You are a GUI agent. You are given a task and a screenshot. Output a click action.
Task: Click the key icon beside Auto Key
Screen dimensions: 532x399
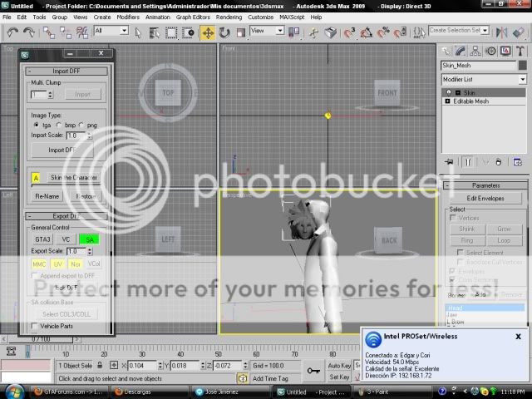(x=313, y=371)
